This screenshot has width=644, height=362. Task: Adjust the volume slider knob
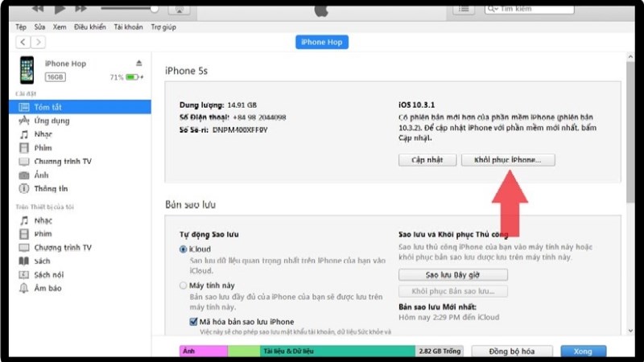(x=155, y=9)
